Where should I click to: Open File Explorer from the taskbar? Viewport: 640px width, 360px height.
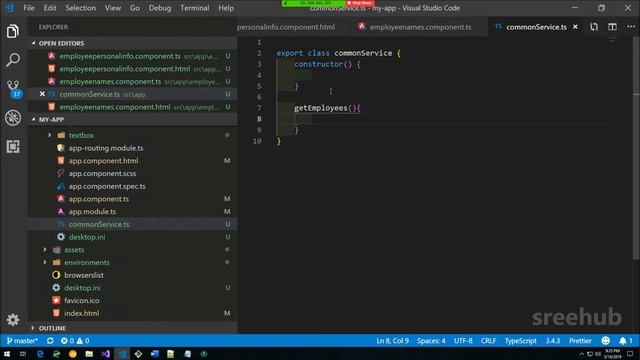89,354
